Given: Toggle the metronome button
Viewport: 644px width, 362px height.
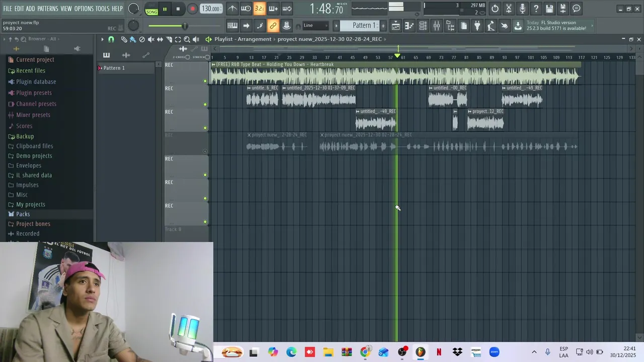Looking at the screenshot, I should point(232,9).
